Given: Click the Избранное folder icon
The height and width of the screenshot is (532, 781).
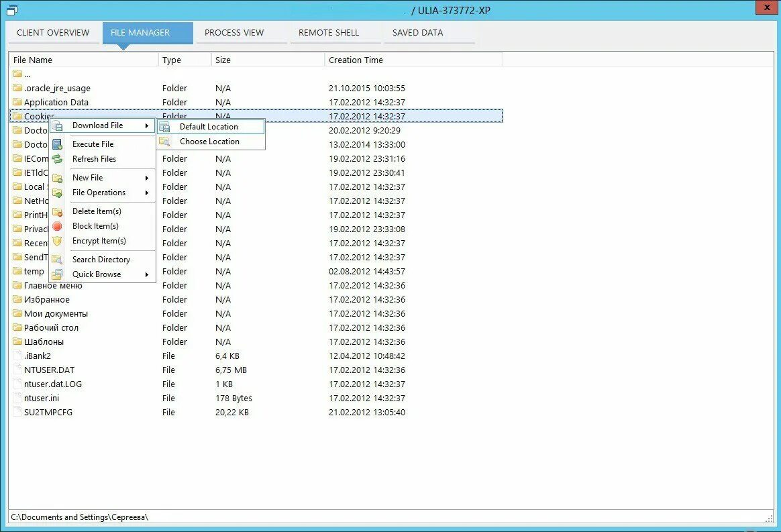Looking at the screenshot, I should pyautogui.click(x=17, y=299).
